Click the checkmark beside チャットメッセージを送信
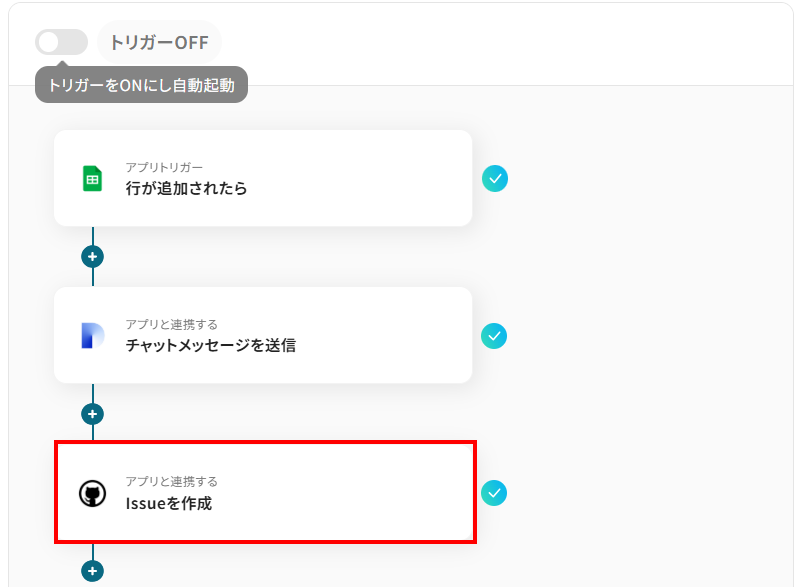Screen dimensions: 801x587 [495, 336]
